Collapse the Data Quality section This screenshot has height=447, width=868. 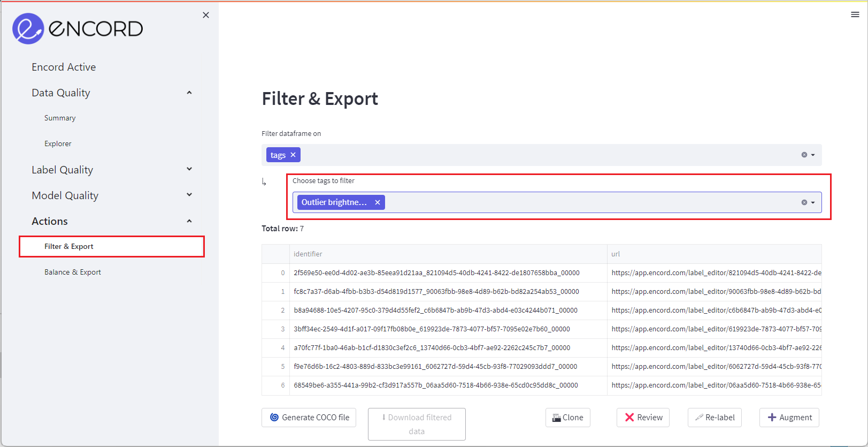pyautogui.click(x=189, y=93)
